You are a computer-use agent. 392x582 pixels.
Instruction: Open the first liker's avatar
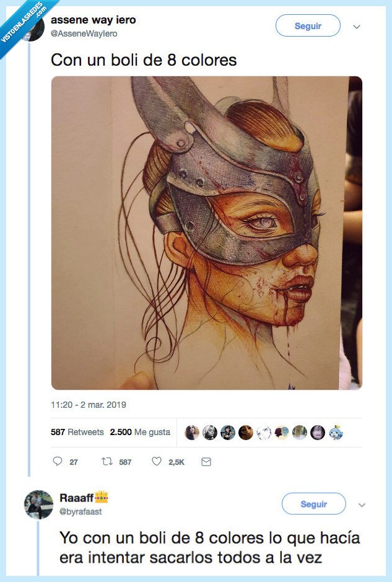click(192, 432)
